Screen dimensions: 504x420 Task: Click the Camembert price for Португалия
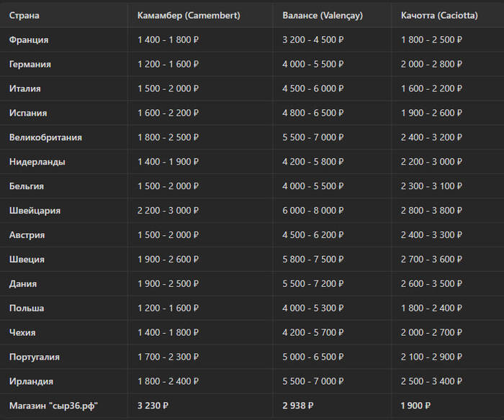[168, 357]
